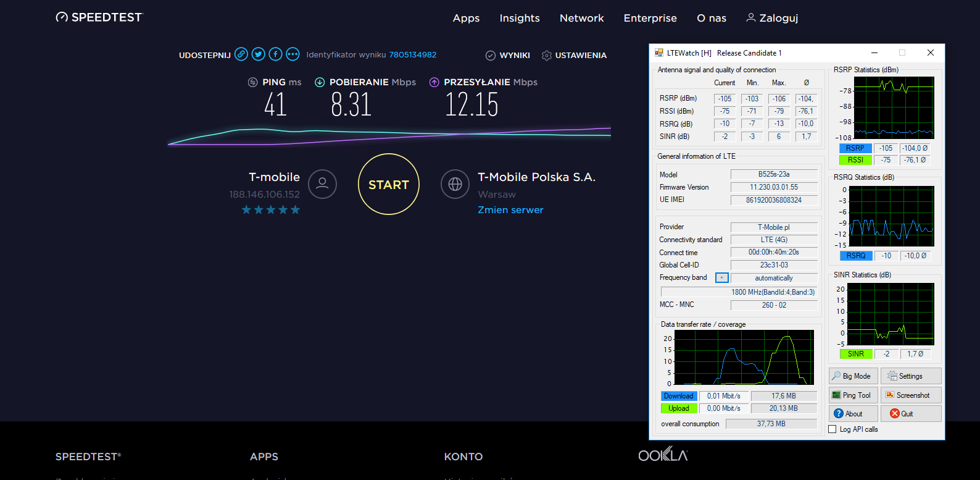This screenshot has width=980, height=480.
Task: Open O nas menu item
Action: tap(712, 19)
